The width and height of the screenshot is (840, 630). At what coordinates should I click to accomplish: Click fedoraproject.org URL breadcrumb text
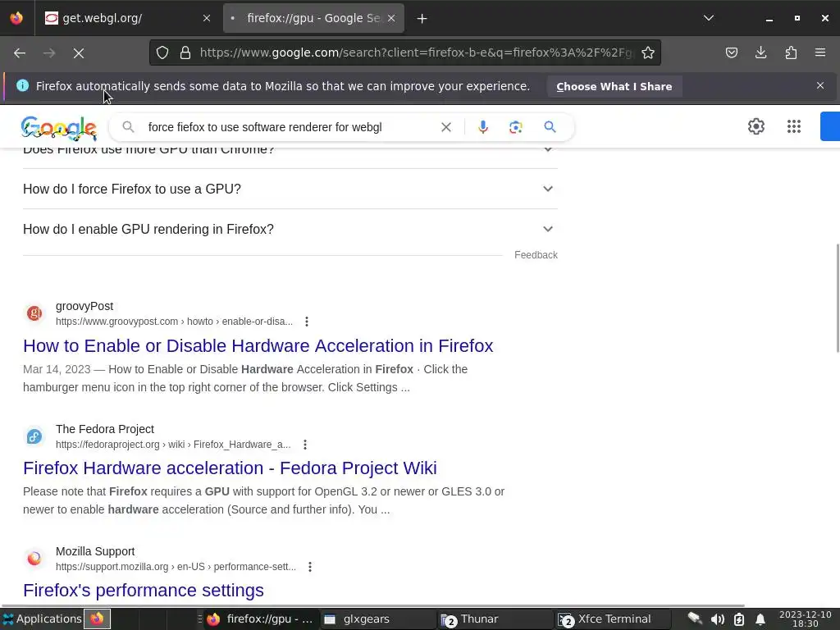[x=173, y=445]
